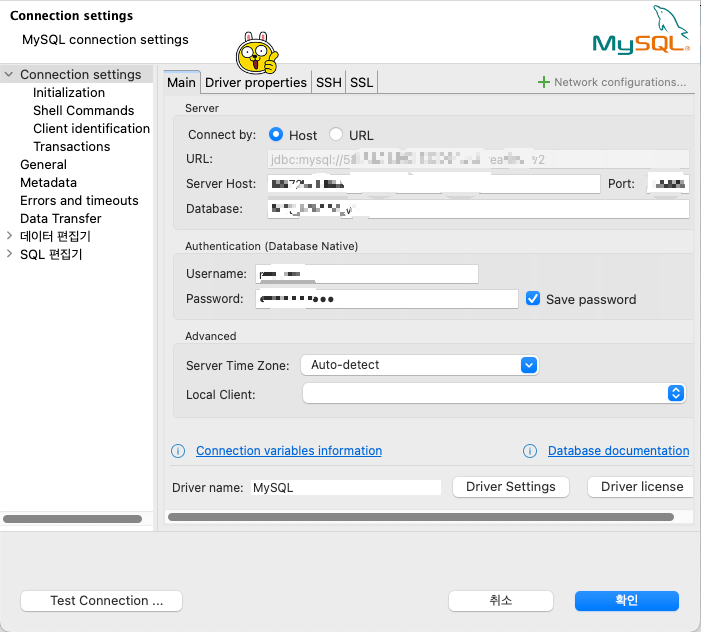Click the info icon beside Database documentation
The height and width of the screenshot is (632, 701).
click(x=530, y=451)
